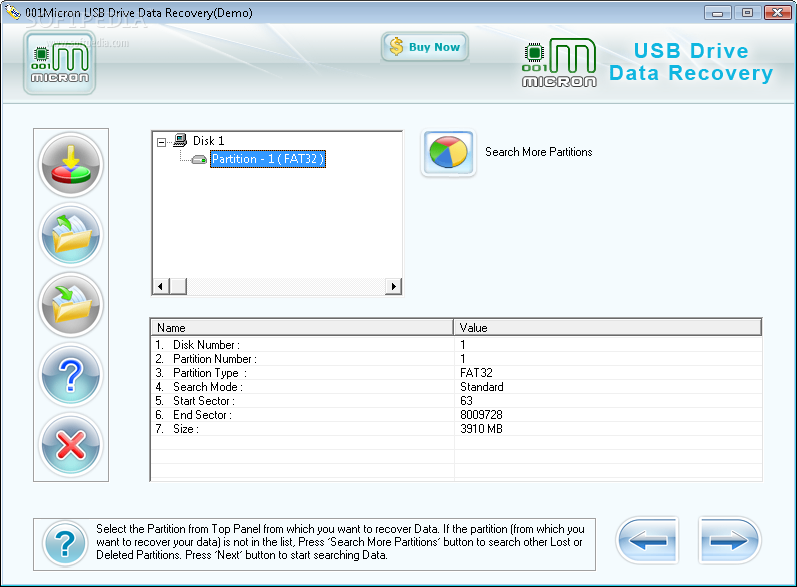Go back with the left arrow button
Screen dimensions: 797x587
click(647, 540)
